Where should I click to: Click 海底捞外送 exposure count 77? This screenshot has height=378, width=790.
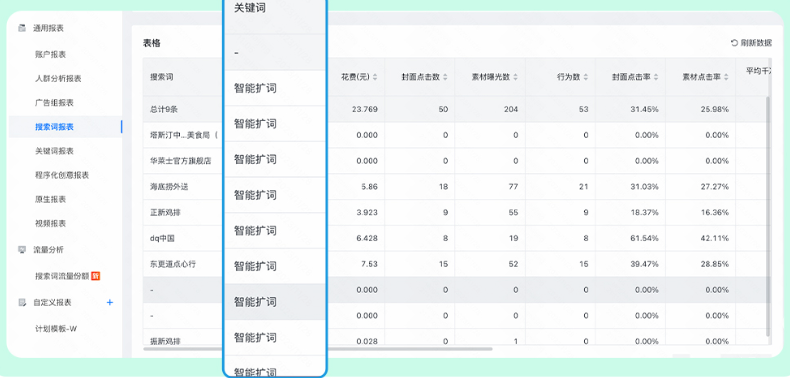(513, 186)
